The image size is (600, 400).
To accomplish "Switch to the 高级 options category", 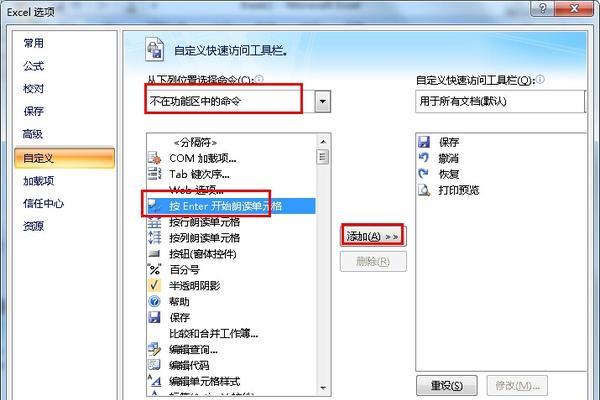I will click(33, 134).
